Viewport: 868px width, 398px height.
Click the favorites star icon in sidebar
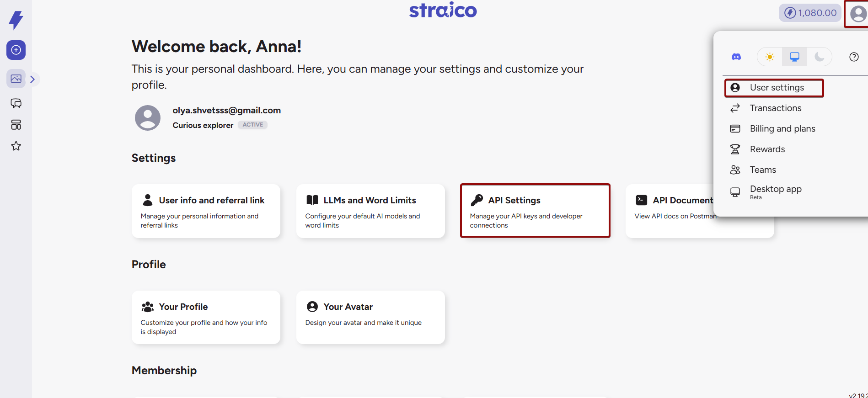pos(16,146)
